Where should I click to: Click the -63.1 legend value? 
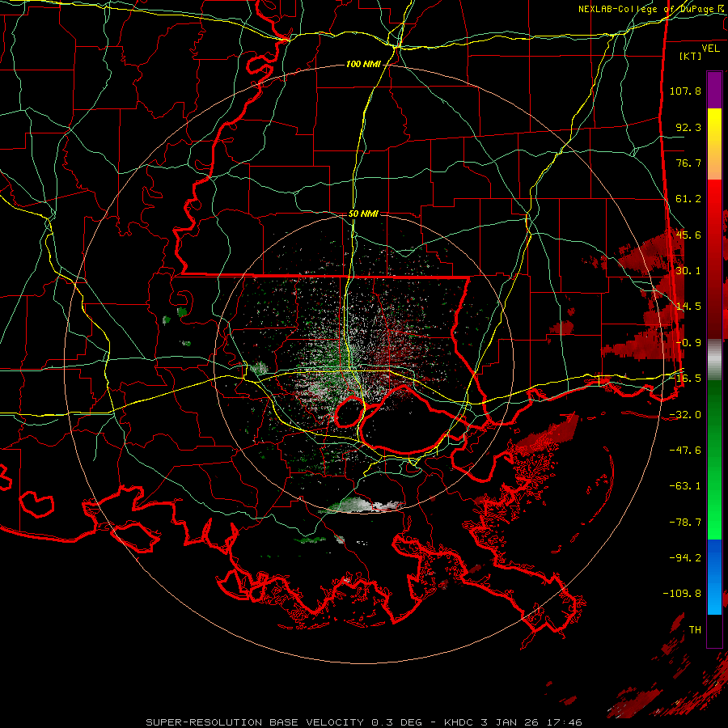point(685,486)
